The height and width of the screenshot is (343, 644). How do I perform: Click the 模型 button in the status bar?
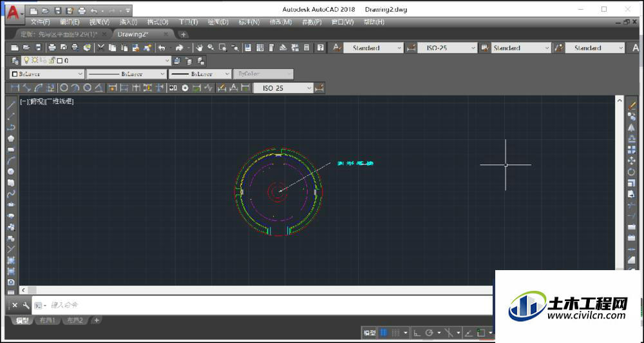click(x=369, y=333)
